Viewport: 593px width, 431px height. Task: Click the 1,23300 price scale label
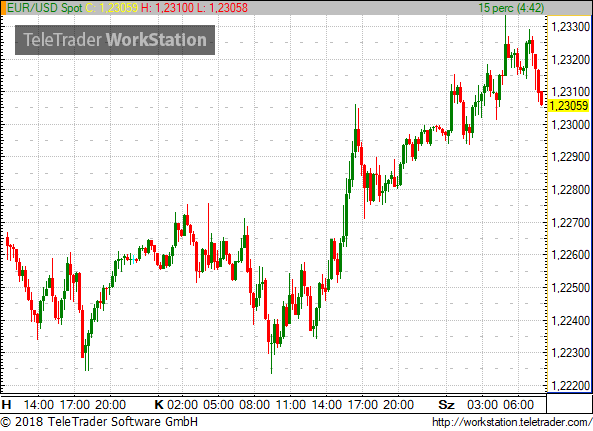tap(571, 26)
